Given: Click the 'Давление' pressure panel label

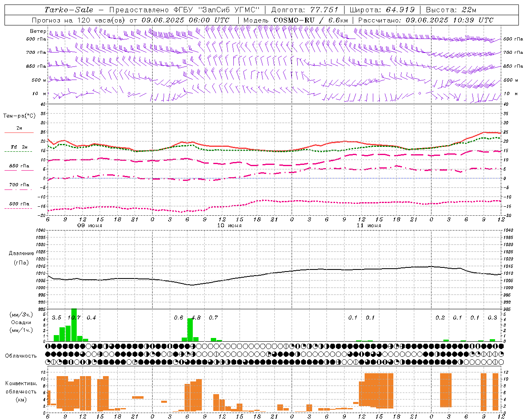Looking at the screenshot, I should point(21,253).
